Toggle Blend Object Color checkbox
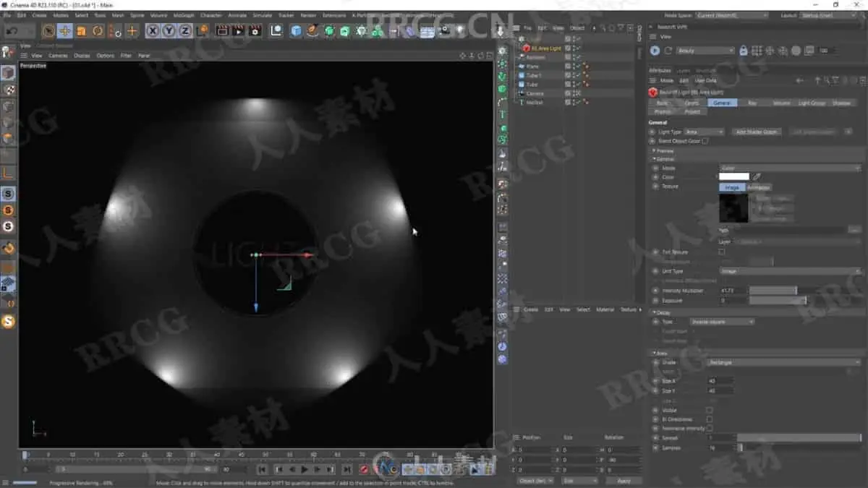This screenshot has height=488, width=868. click(x=705, y=141)
